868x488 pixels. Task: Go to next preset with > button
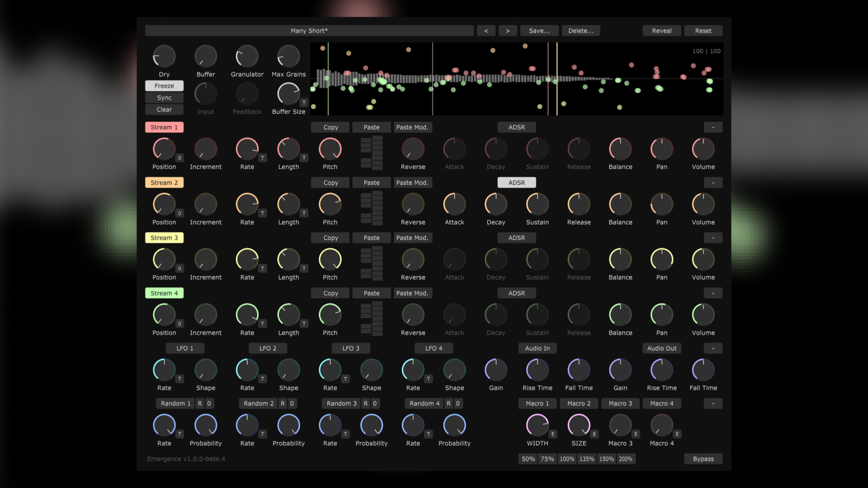coord(508,31)
